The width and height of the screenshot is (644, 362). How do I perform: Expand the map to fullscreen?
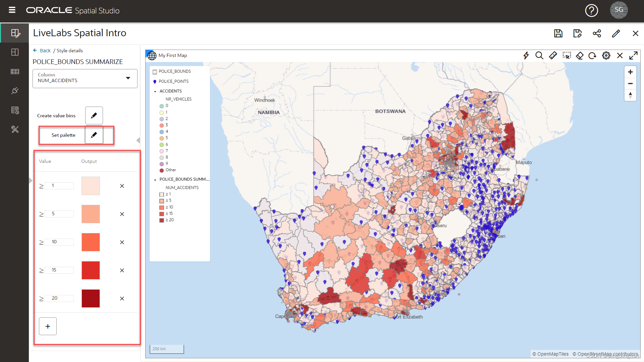633,56
